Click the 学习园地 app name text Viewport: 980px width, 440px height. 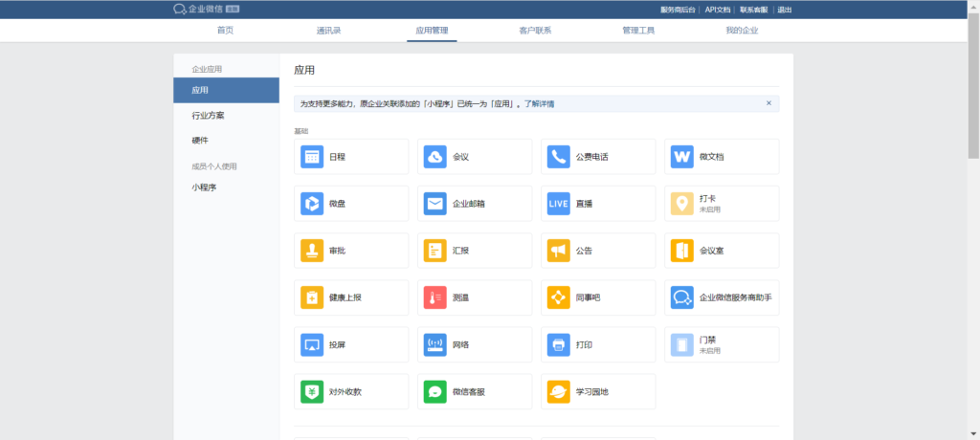[x=591, y=392]
